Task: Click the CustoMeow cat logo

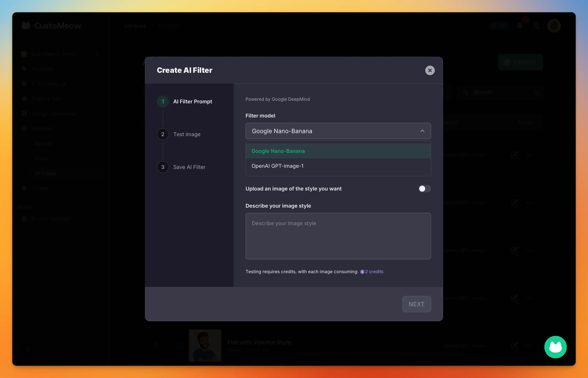Action: [26, 26]
